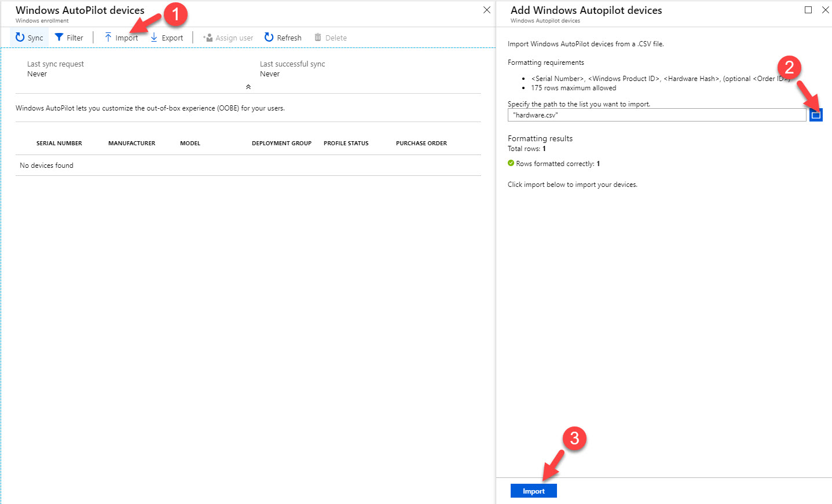
Task: Click the 'Total rows: 1' text
Action: (527, 149)
